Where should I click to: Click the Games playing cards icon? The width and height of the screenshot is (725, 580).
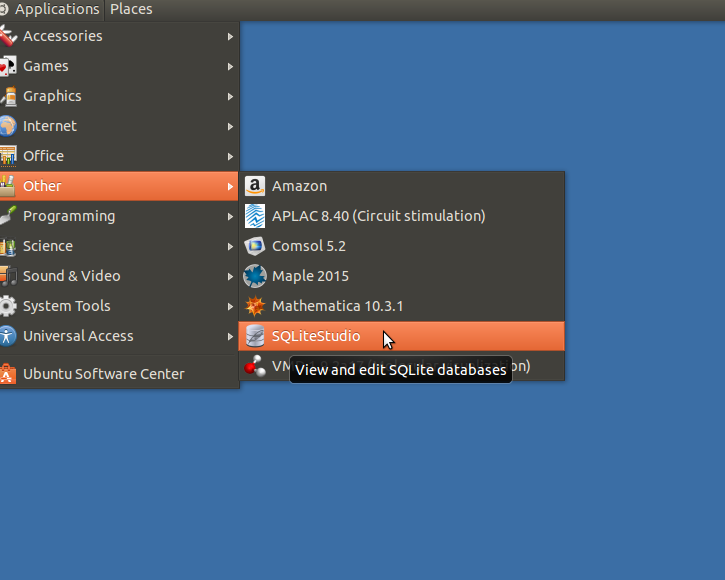(8, 66)
